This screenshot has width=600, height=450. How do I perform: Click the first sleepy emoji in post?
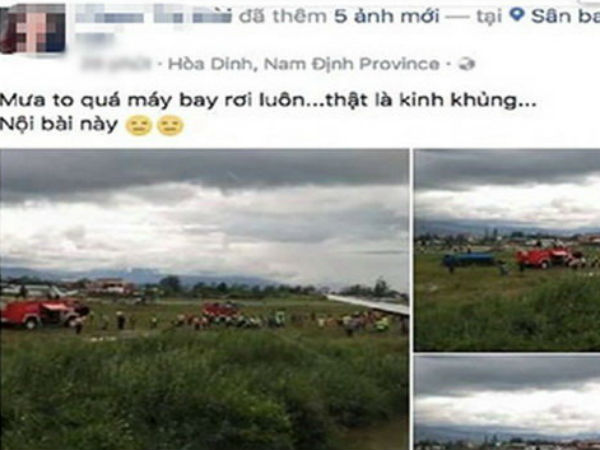coord(139,126)
